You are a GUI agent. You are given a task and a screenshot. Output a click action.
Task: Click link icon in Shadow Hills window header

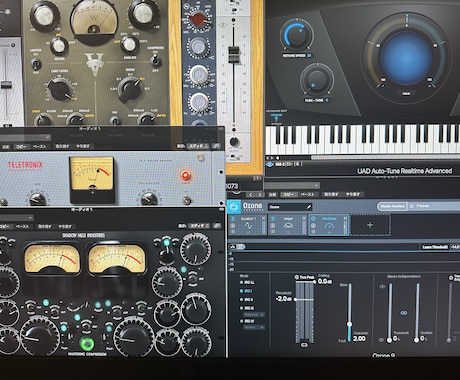(217, 226)
